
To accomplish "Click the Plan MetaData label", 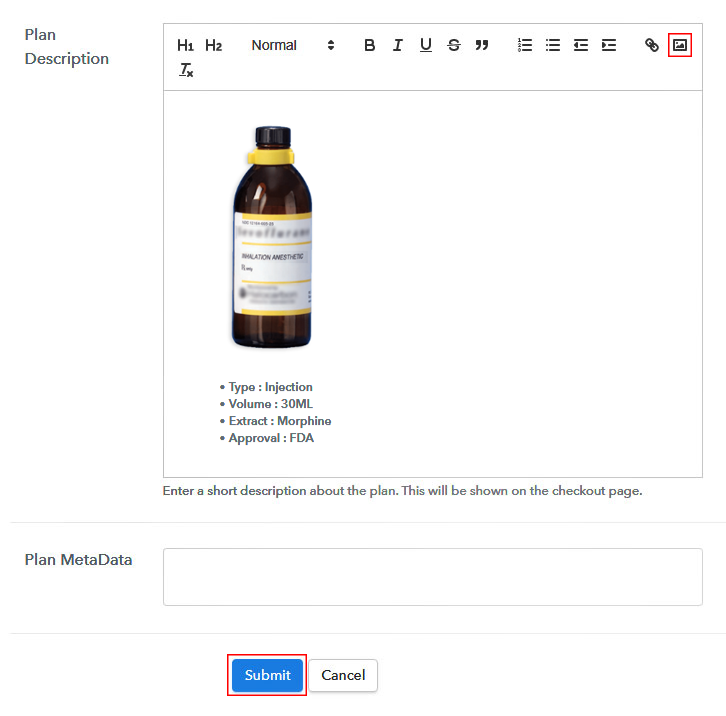I will click(x=78, y=560).
